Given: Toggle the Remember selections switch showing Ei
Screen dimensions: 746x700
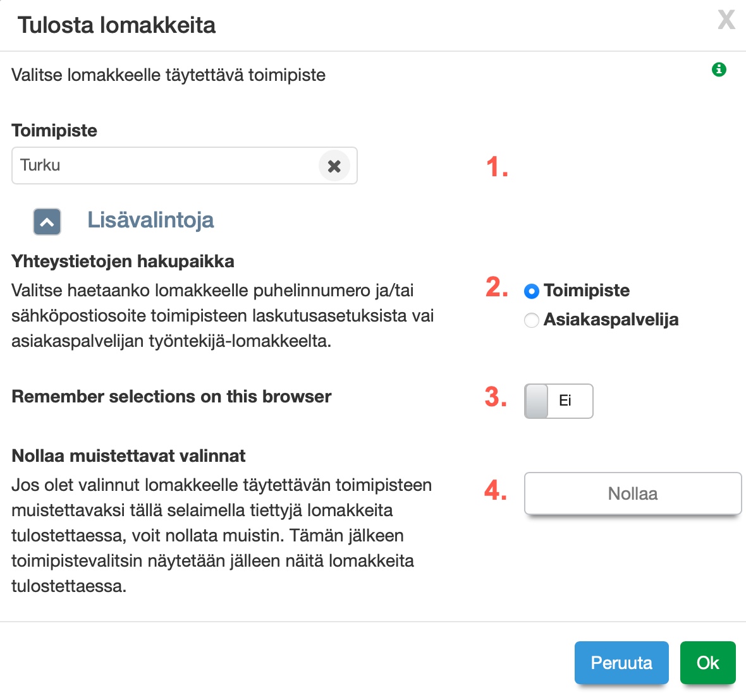Looking at the screenshot, I should pyautogui.click(x=558, y=401).
